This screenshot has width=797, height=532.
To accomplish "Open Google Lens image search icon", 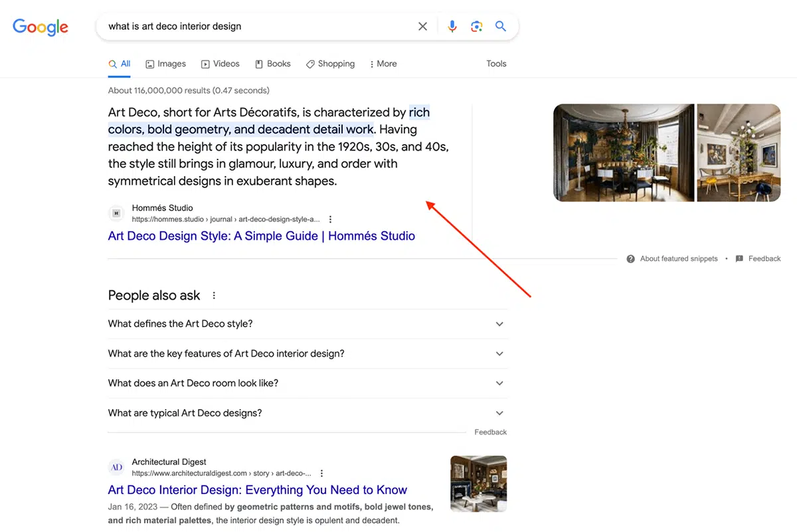I will [x=476, y=27].
